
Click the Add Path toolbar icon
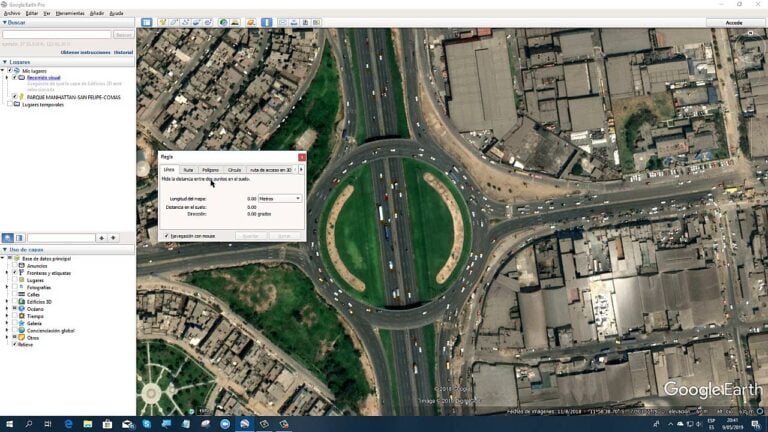tap(185, 23)
